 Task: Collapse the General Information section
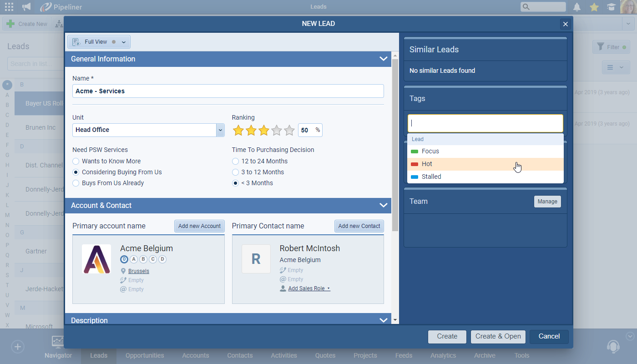click(383, 59)
